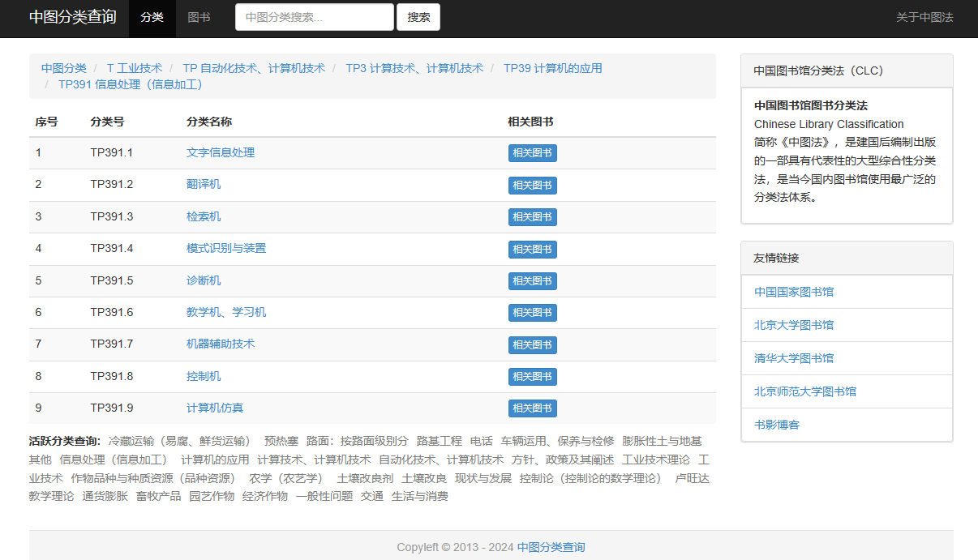Open 文字信息处理 category link
The image size is (978, 560).
click(221, 152)
